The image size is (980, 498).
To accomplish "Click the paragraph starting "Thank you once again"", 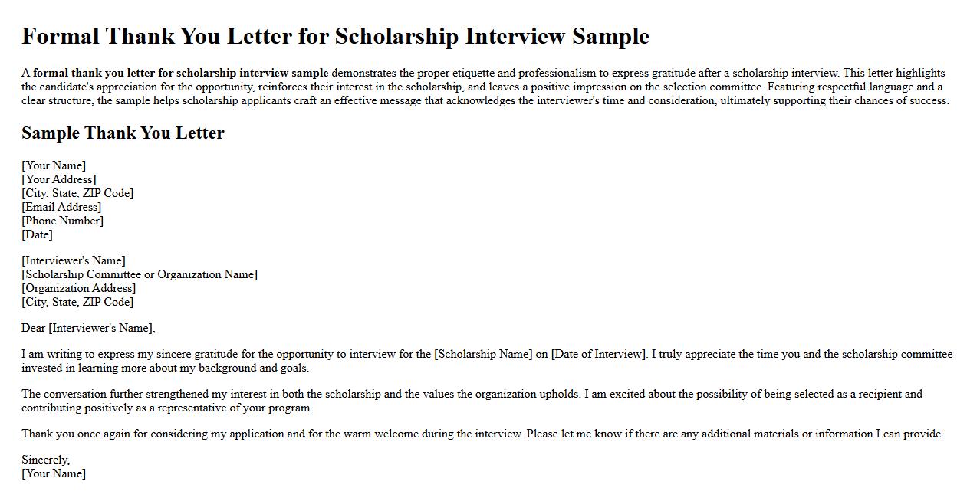I will [x=482, y=434].
